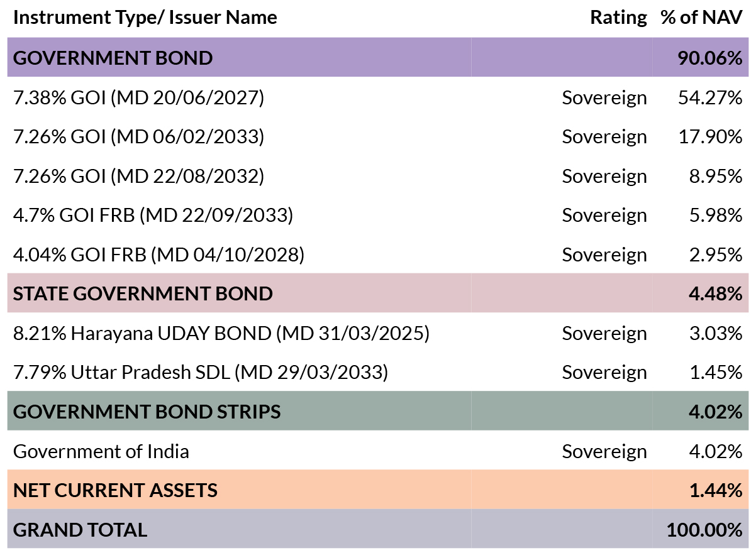756x553 pixels.
Task: Select the 4.7% GOI FRB (MD 22/09/2033) row
Action: [x=377, y=215]
